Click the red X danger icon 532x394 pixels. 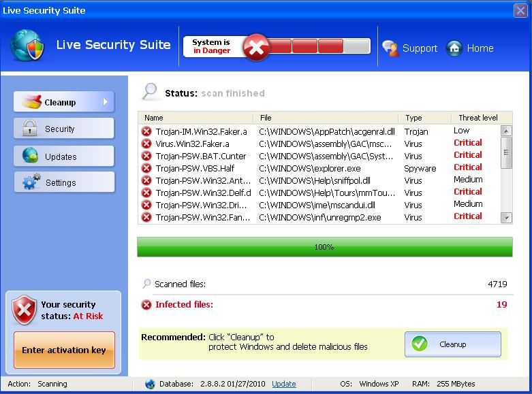tap(256, 47)
